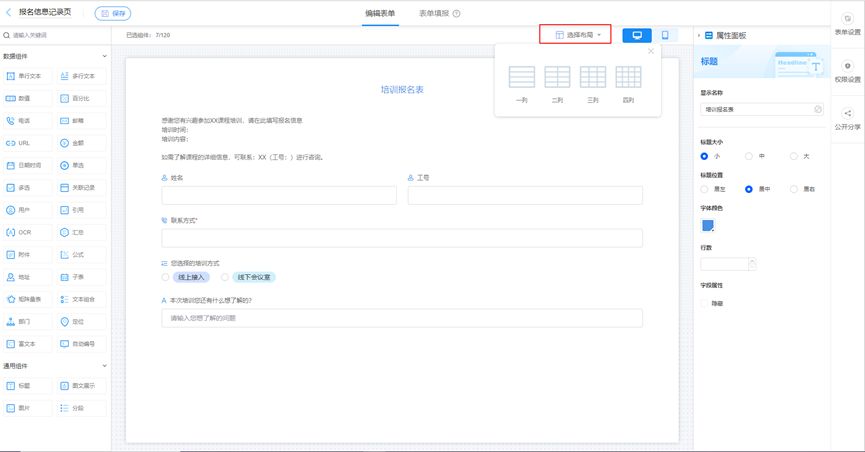Align the title right 居右

click(793, 189)
